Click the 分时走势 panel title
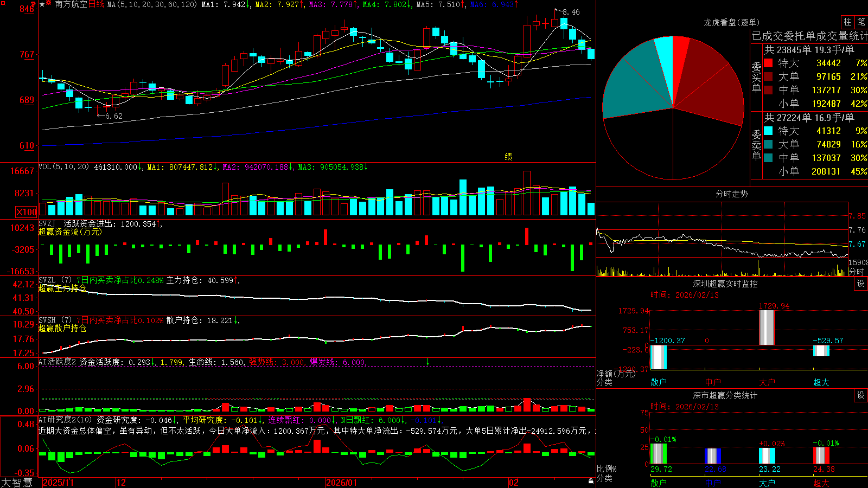This screenshot has width=868, height=488. [731, 194]
